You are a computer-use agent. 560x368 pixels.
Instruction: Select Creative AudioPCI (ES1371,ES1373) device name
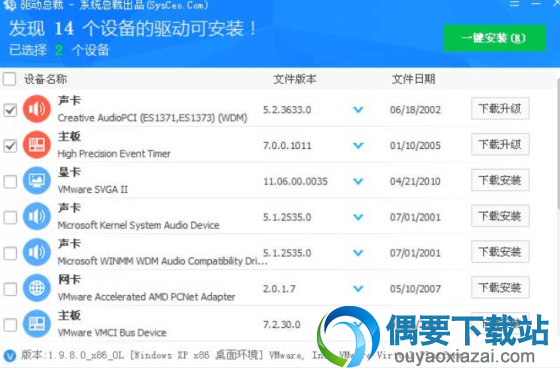point(152,118)
